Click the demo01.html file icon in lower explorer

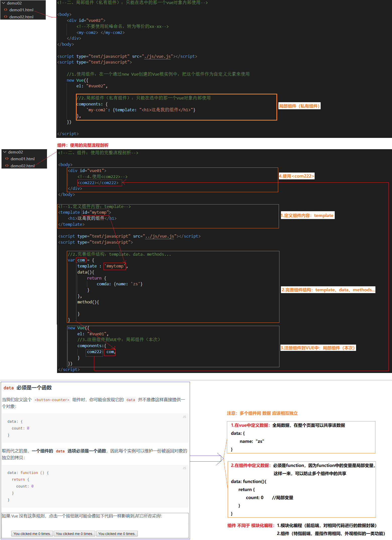pos(7,159)
